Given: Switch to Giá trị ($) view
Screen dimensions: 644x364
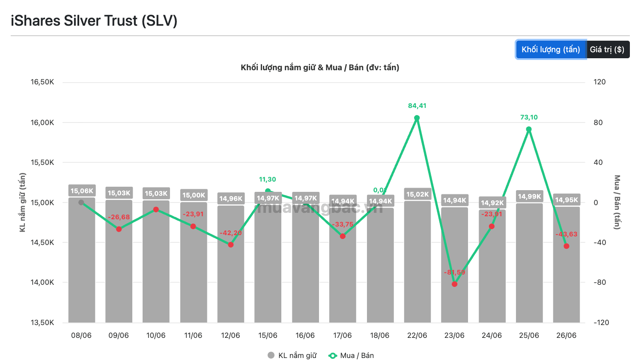Looking at the screenshot, I should coord(608,50).
